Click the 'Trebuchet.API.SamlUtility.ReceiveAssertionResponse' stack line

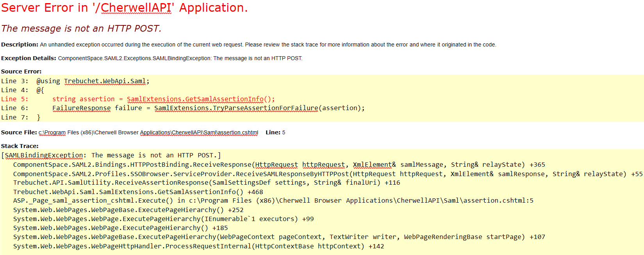111,183
